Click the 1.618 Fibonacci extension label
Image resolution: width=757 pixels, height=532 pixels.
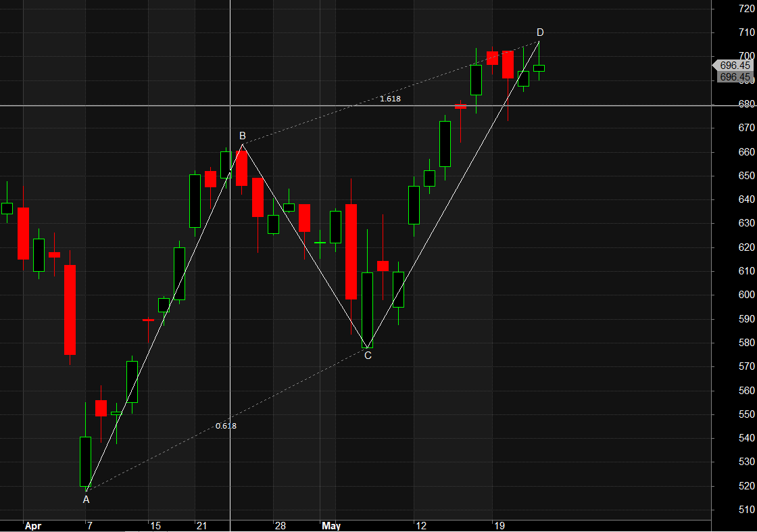(x=390, y=99)
